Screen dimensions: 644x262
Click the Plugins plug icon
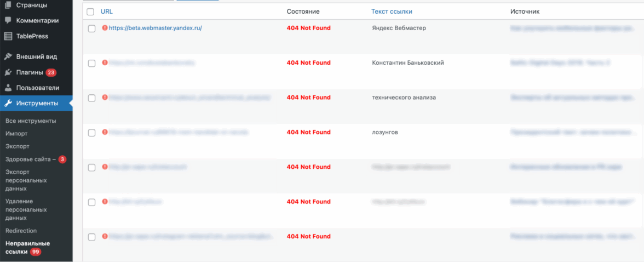pyautogui.click(x=8, y=72)
